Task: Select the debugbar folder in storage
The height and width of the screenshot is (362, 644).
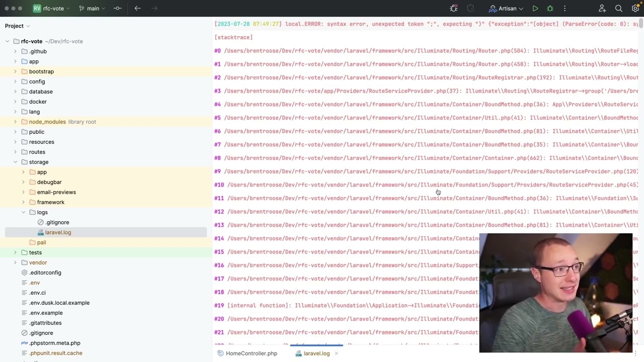Action: (49, 182)
